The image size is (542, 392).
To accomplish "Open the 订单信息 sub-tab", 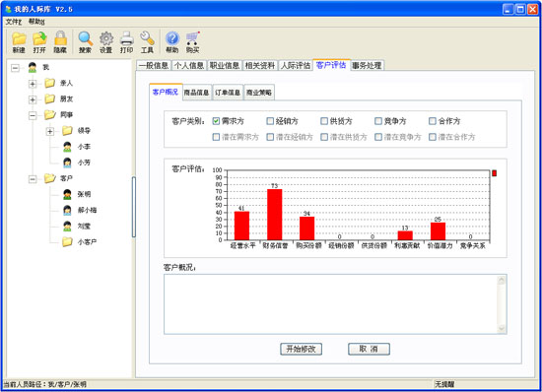I will [228, 93].
